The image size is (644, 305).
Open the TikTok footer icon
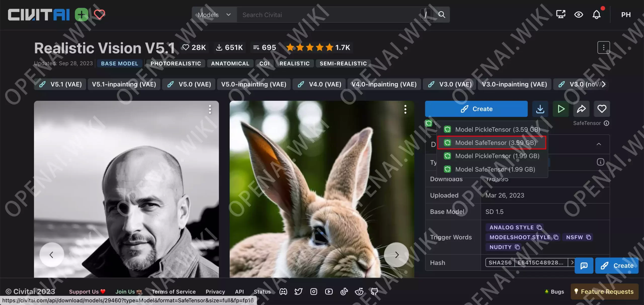click(x=344, y=291)
